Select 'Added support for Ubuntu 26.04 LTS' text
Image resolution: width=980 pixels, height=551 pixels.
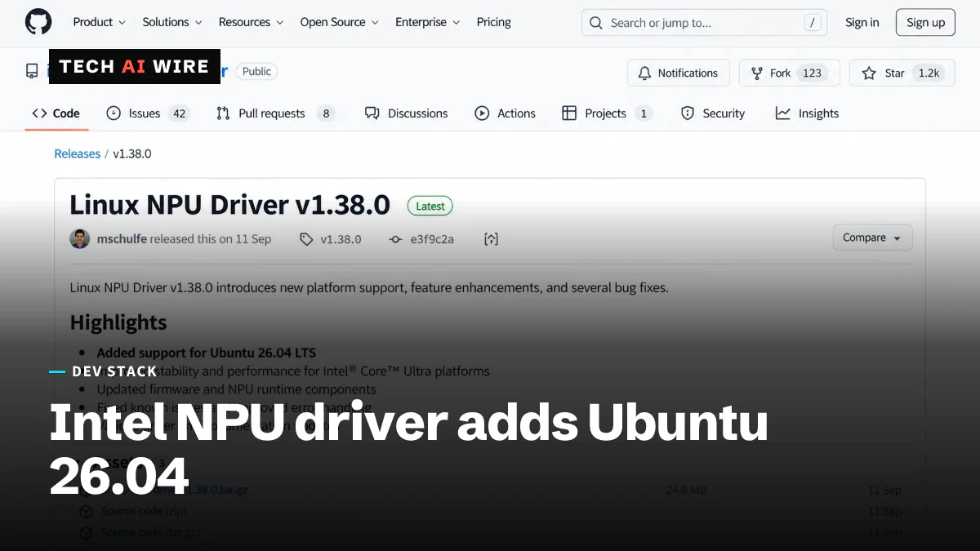pyautogui.click(x=206, y=353)
